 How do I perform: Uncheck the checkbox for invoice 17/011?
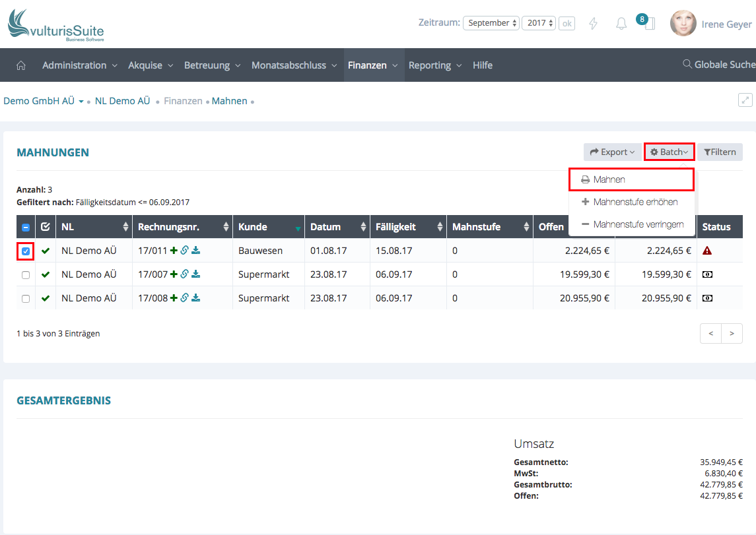tap(26, 251)
